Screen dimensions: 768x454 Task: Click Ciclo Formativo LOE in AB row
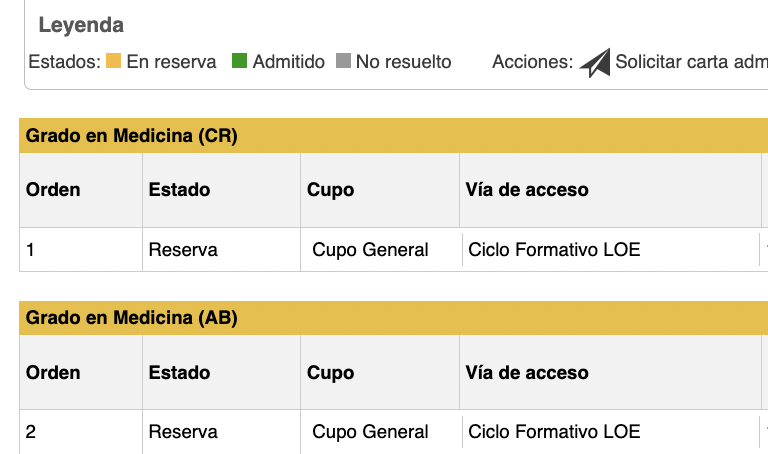[554, 432]
